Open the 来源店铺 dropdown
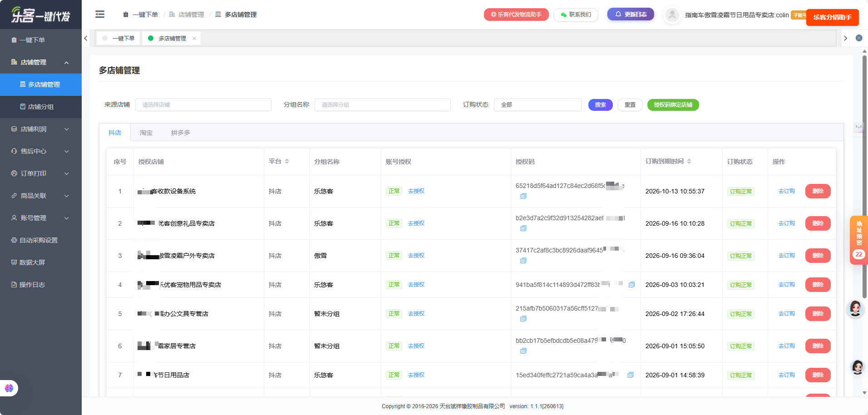 coord(203,105)
